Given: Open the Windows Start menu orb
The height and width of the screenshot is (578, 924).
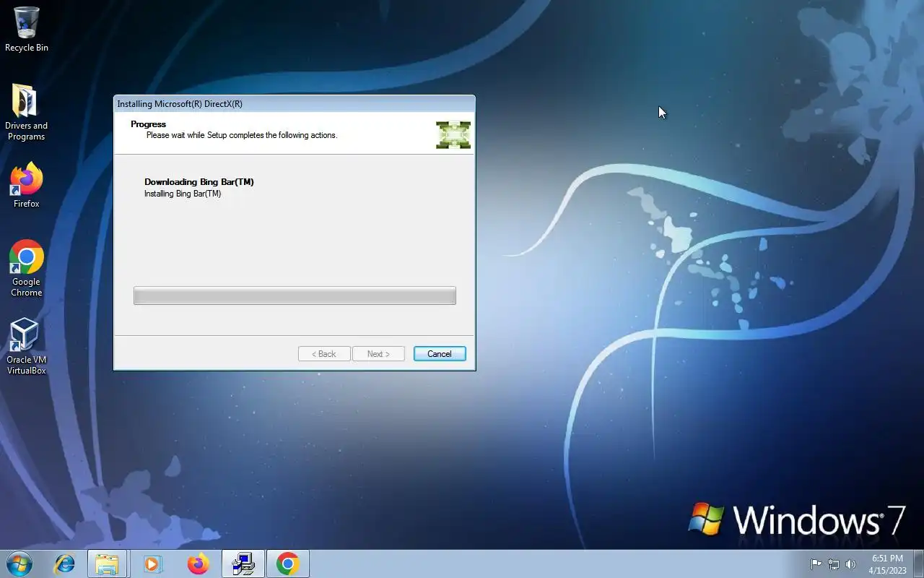Looking at the screenshot, I should pos(19,564).
